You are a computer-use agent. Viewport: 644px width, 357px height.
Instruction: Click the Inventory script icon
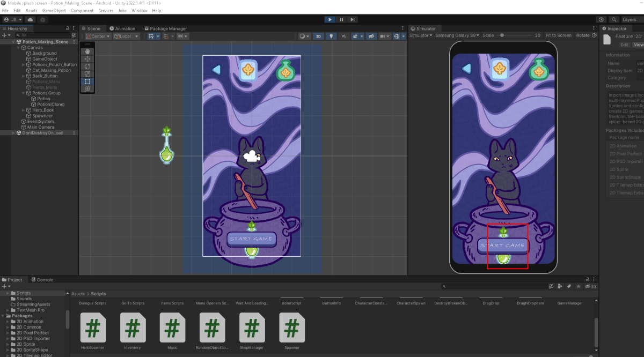coord(133,328)
